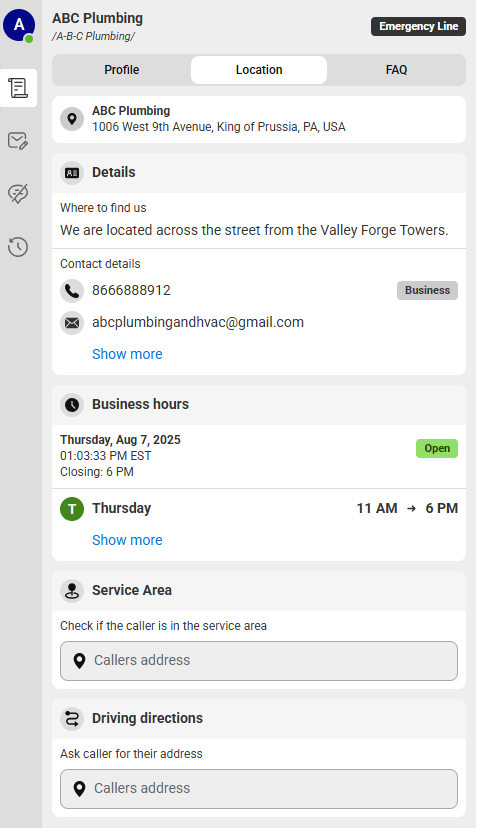The width and height of the screenshot is (477, 828).
Task: Click the Driving directions route icon
Action: click(x=72, y=719)
